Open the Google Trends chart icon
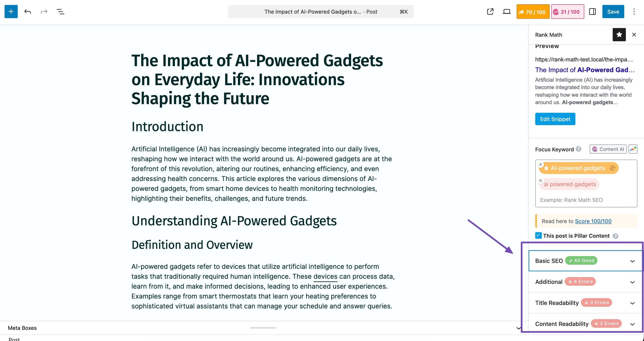The image size is (644, 341). pos(633,149)
